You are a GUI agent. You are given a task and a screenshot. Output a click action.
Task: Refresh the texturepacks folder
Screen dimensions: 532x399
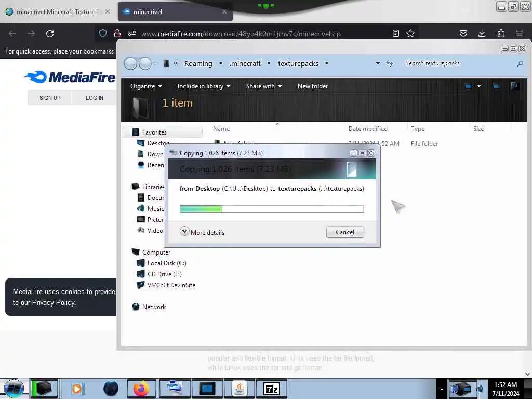[x=390, y=63]
